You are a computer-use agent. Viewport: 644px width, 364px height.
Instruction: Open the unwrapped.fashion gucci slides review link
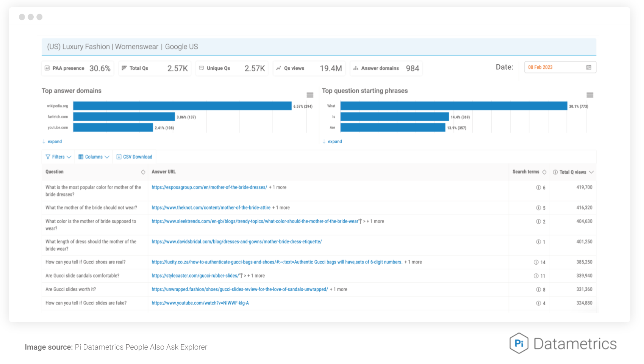click(240, 289)
